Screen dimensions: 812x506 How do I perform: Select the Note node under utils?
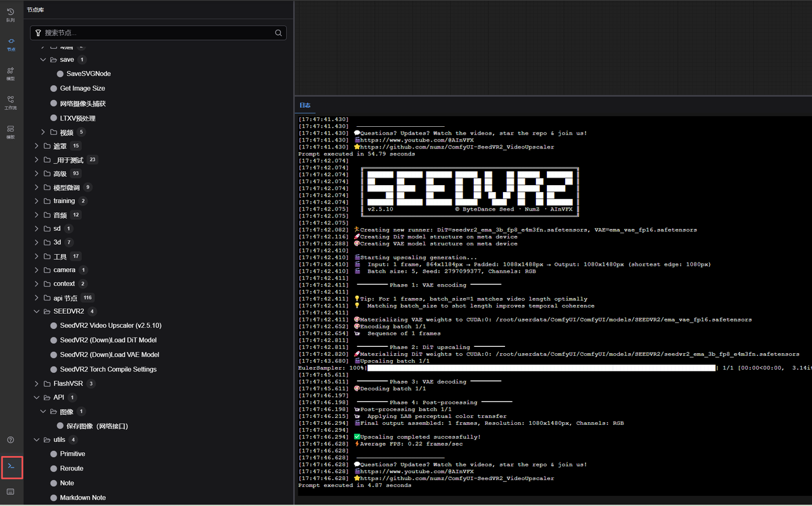click(67, 483)
